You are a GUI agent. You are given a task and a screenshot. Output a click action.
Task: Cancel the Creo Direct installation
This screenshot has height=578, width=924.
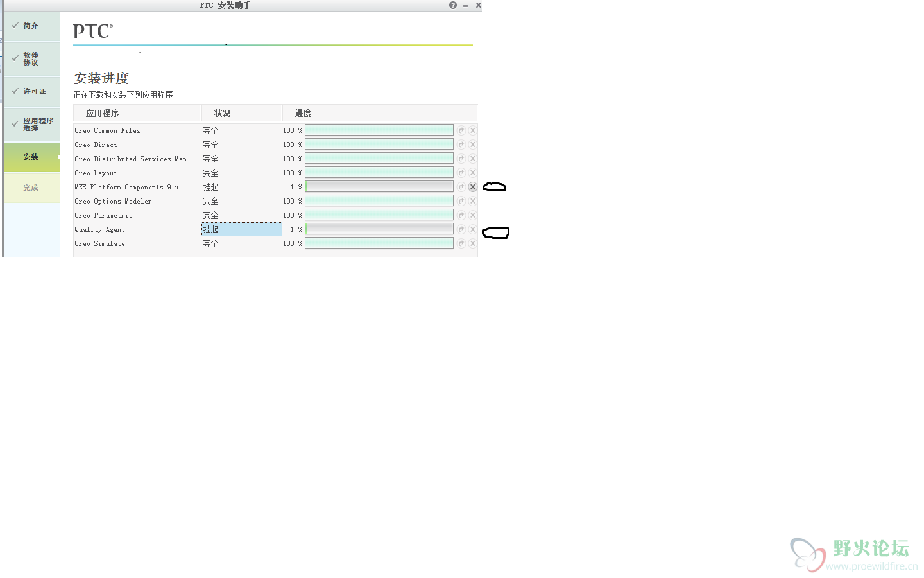pyautogui.click(x=473, y=144)
